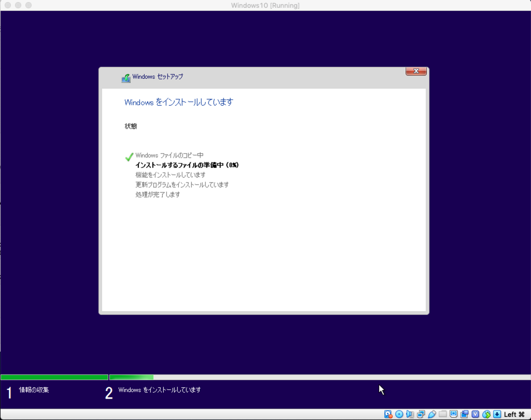This screenshot has width=531, height=420.
Task: Click the green checkmark beside Windows ファイルのコピー中
Action: point(129,157)
